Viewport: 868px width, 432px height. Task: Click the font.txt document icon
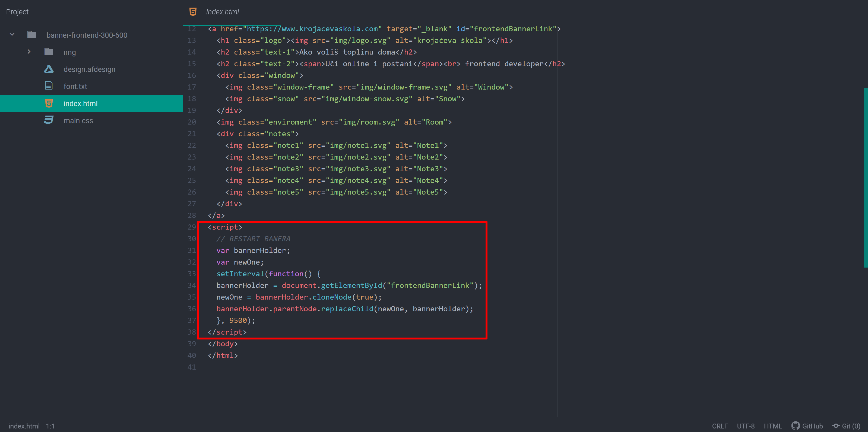pyautogui.click(x=49, y=86)
